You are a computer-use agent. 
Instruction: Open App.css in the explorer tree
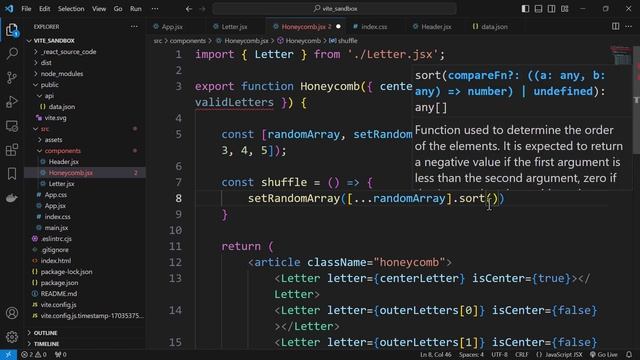[85, 195]
